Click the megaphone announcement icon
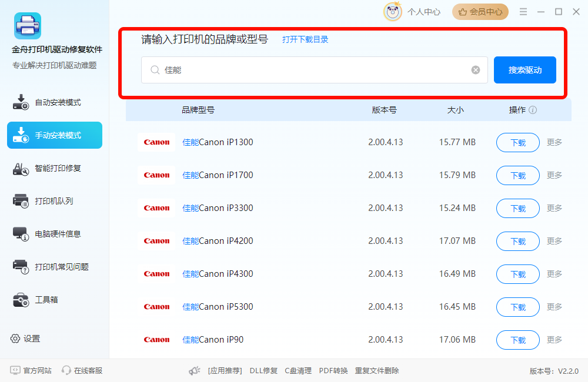The image size is (588, 382). pyautogui.click(x=194, y=371)
